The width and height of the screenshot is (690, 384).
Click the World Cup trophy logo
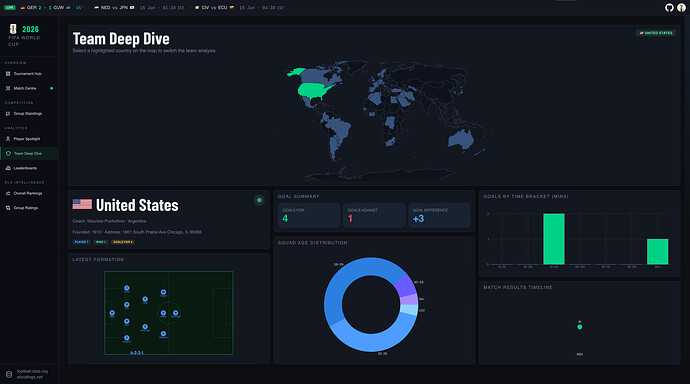coord(13,29)
